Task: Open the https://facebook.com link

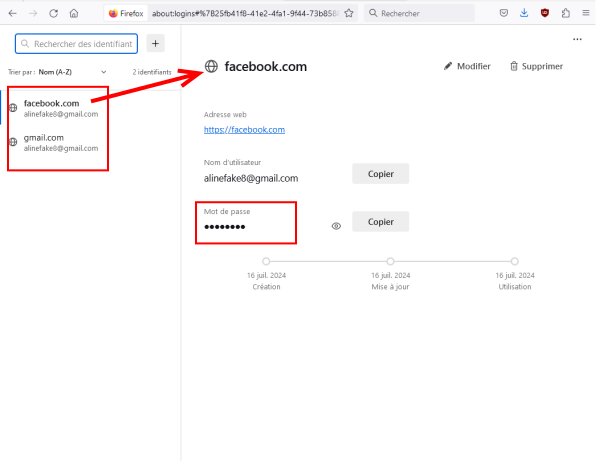Action: coord(244,130)
